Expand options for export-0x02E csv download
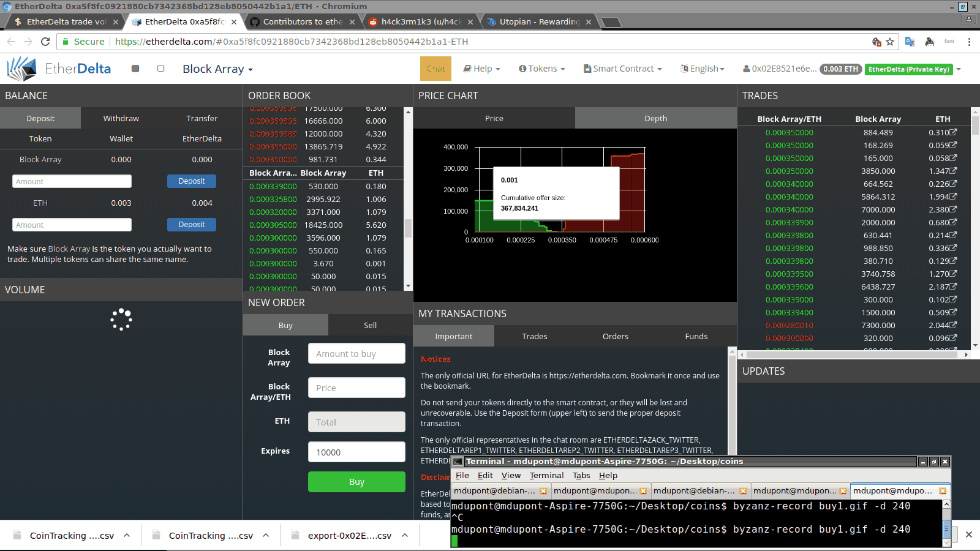 point(405,535)
